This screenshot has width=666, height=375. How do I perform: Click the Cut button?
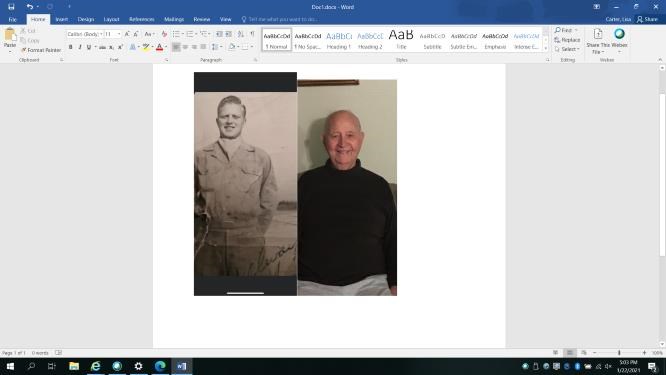tap(28, 31)
